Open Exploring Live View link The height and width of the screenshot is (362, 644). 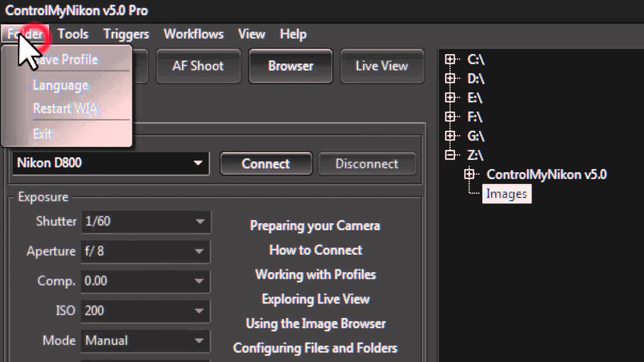[315, 299]
